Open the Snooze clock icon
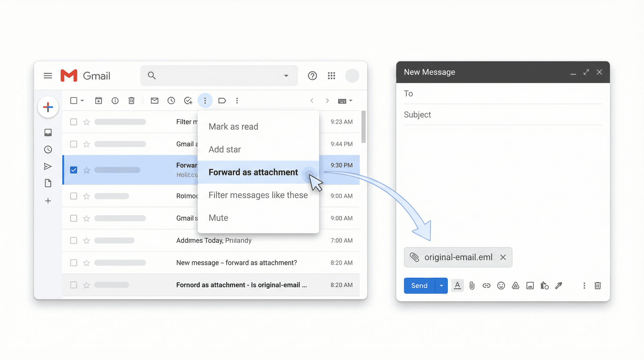 coord(171,100)
